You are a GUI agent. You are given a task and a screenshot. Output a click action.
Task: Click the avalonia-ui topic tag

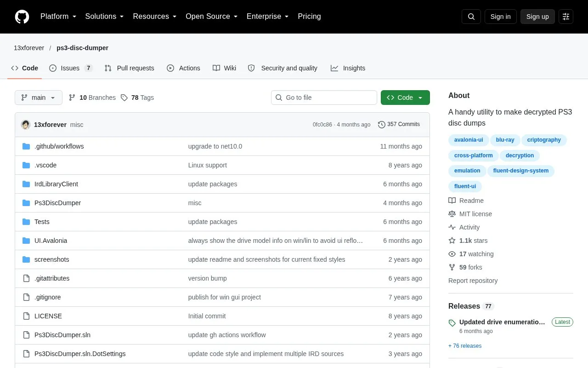pos(469,140)
